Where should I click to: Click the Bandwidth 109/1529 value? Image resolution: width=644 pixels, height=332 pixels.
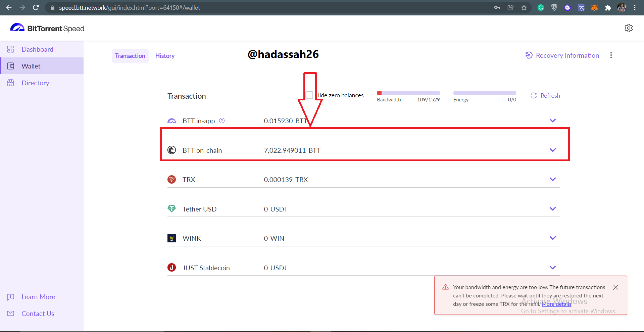[428, 100]
